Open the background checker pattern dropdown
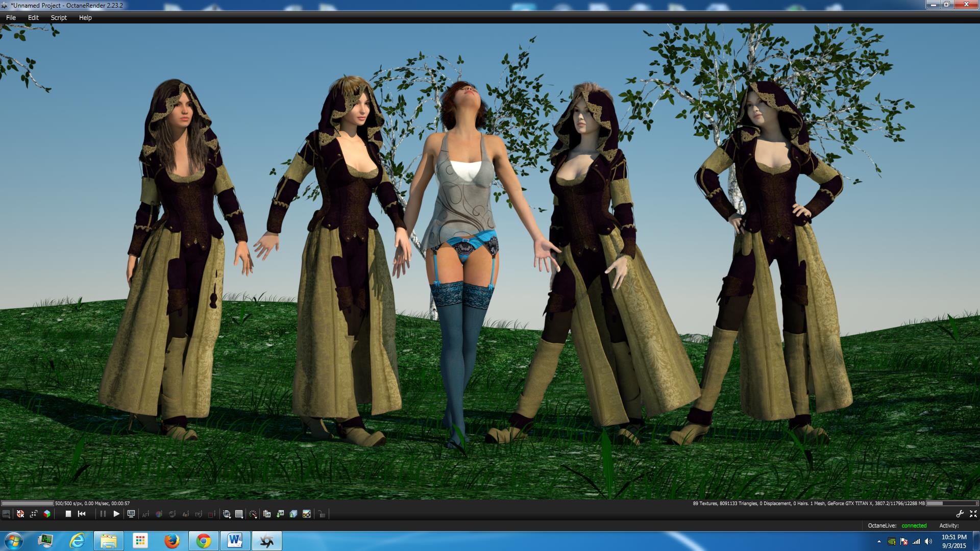The height and width of the screenshot is (551, 980). [x=239, y=514]
